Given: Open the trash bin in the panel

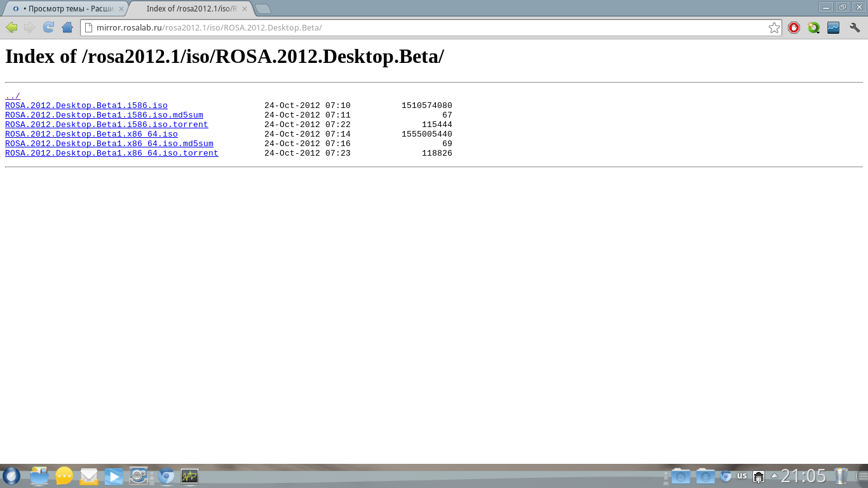Looking at the screenshot, I should coord(841,476).
